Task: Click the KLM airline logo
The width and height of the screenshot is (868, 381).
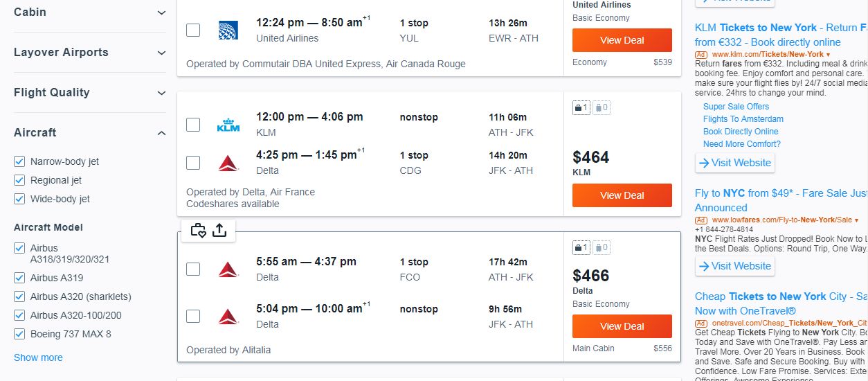Action: (x=228, y=125)
